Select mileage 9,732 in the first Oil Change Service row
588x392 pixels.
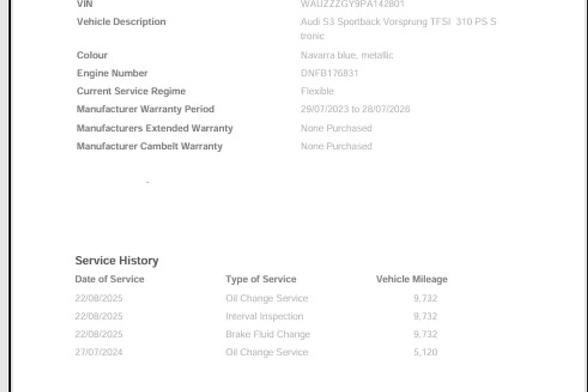[425, 298]
